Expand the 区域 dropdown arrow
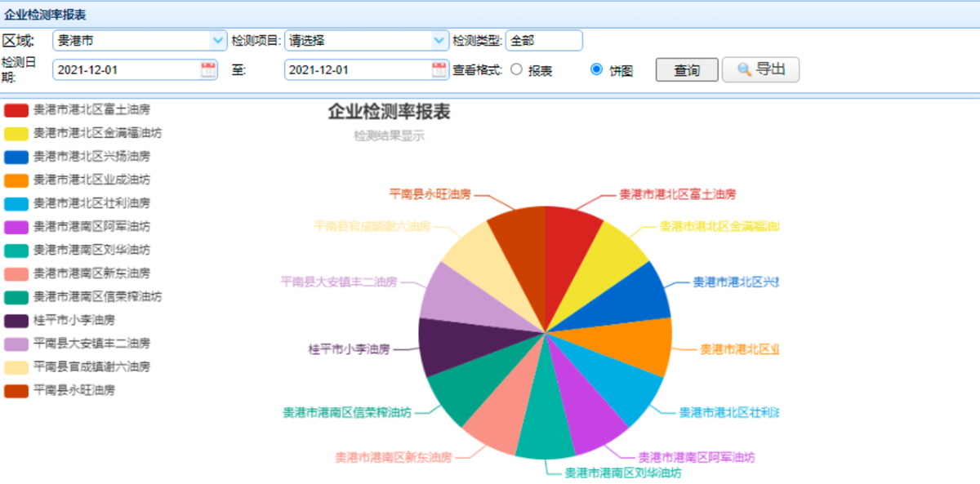Image resolution: width=980 pixels, height=484 pixels. 217,40
